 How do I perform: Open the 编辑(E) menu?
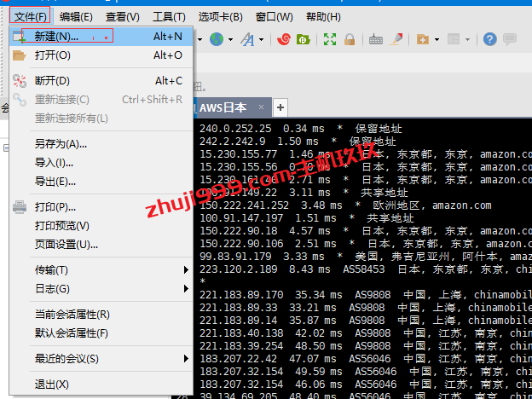(x=76, y=17)
